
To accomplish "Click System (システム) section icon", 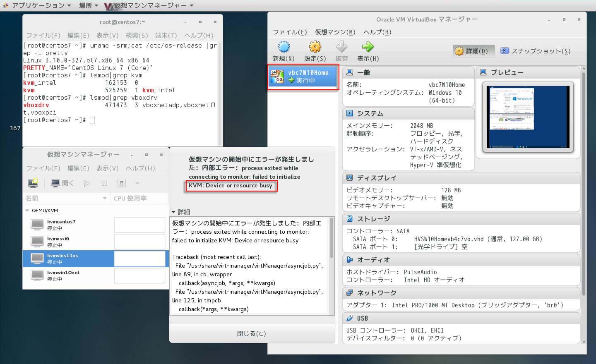I will (x=349, y=113).
